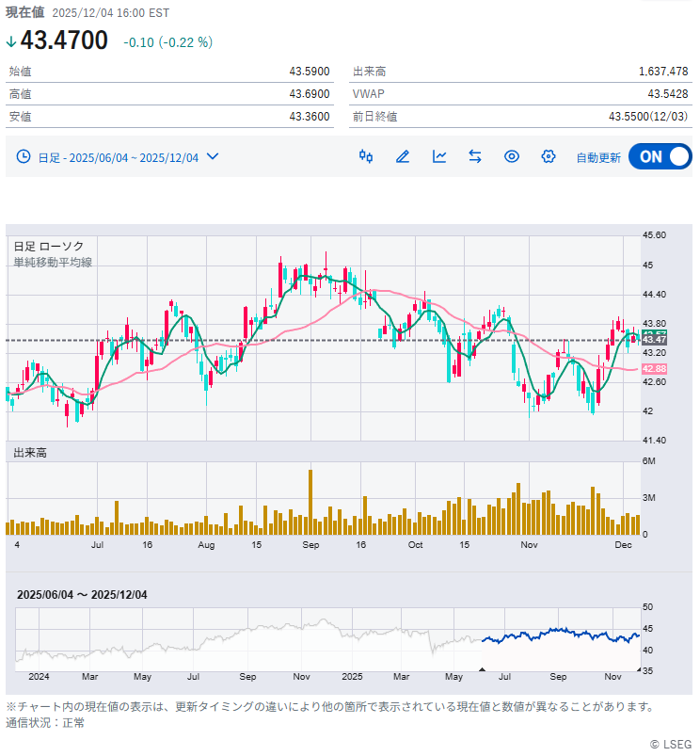Click the pink 42.88 moving average price tag
The width and height of the screenshot is (700, 756).
click(x=654, y=368)
